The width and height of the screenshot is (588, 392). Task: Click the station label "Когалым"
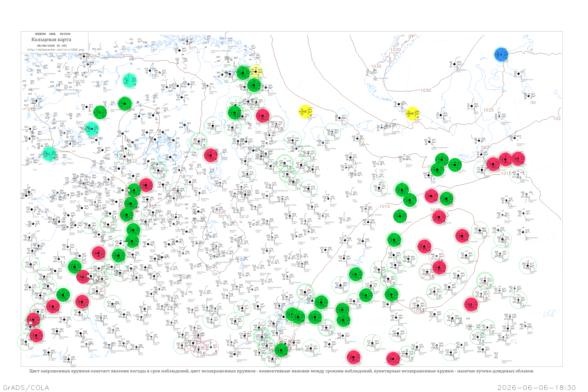tap(508, 221)
